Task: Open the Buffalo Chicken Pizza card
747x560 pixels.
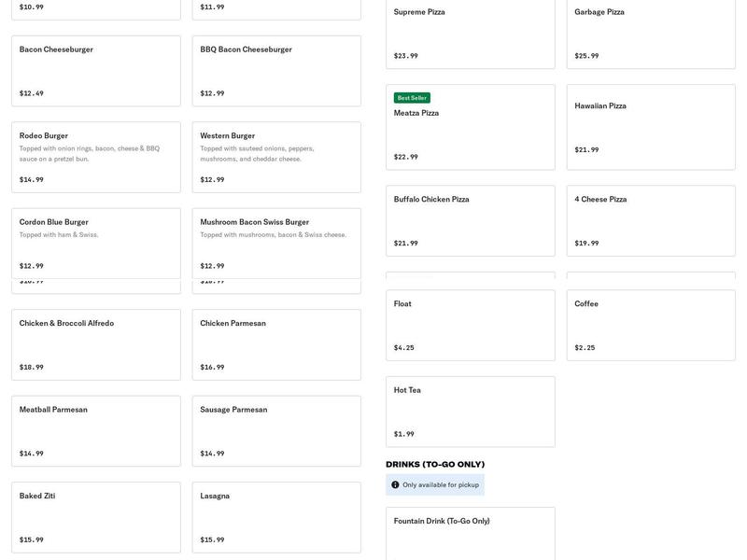Action: pos(470,220)
